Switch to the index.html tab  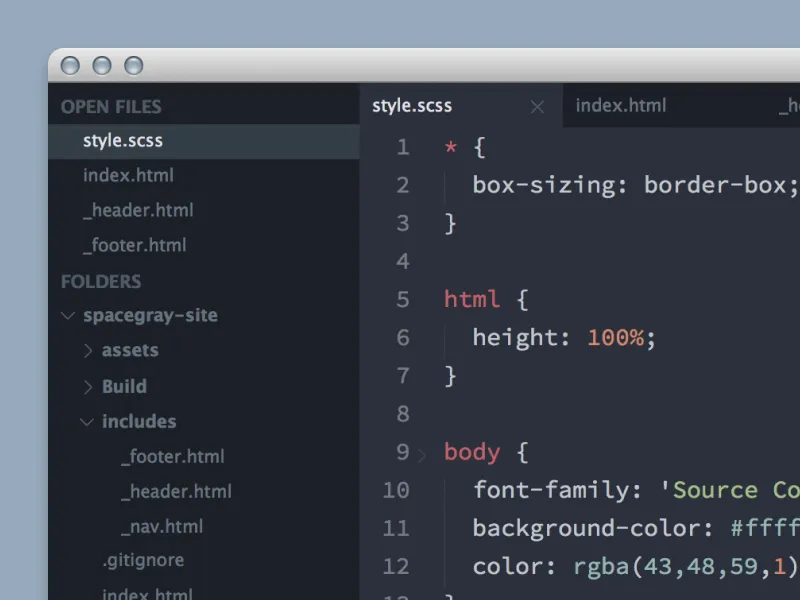[x=620, y=106]
